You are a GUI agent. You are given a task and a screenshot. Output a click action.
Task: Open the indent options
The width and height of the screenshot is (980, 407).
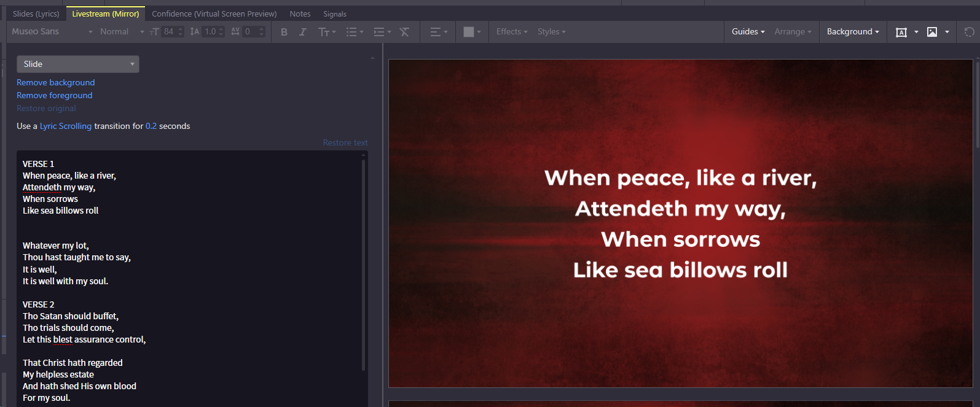pyautogui.click(x=382, y=32)
